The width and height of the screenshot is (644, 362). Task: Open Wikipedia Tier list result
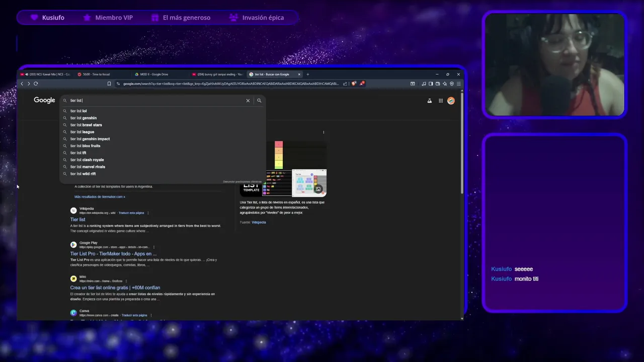[x=77, y=220]
